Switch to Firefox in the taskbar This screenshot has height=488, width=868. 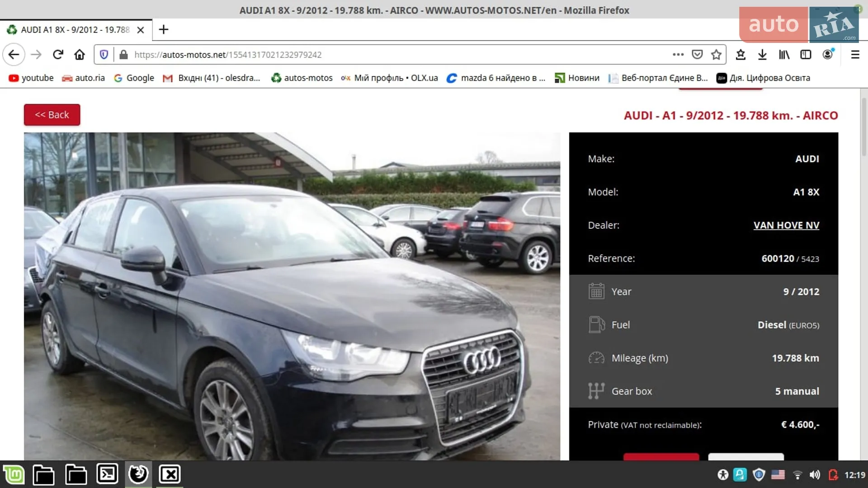click(138, 474)
